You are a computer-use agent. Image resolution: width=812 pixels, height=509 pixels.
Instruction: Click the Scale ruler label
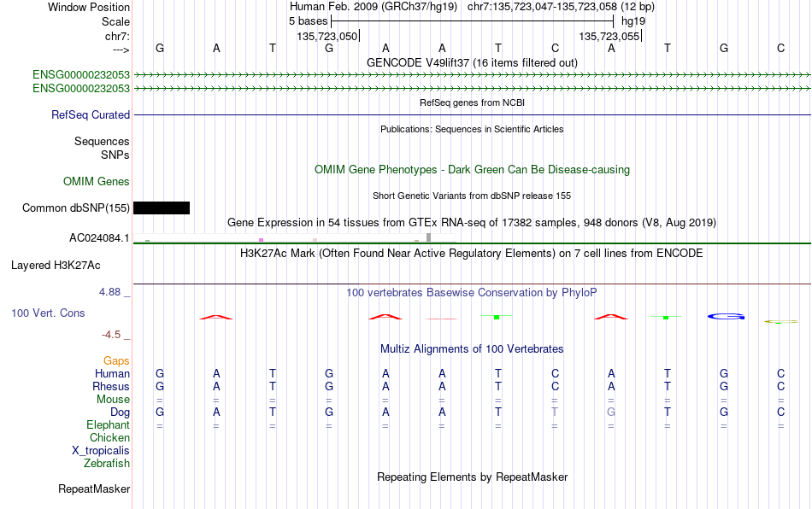coord(115,21)
